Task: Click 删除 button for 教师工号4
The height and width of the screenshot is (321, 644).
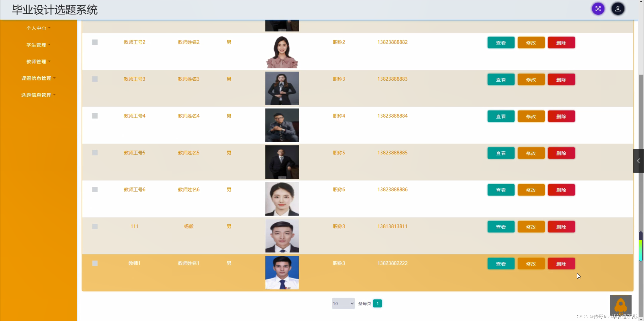Action: pyautogui.click(x=561, y=116)
